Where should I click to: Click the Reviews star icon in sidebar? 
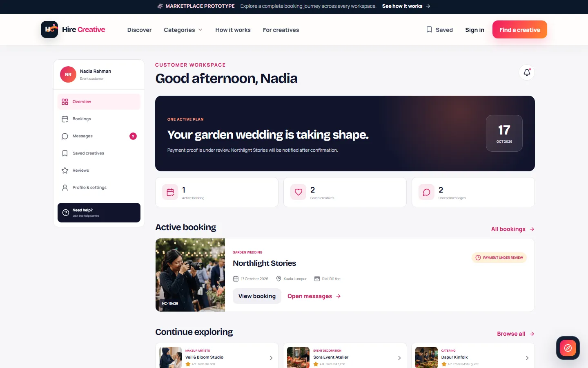(x=65, y=171)
